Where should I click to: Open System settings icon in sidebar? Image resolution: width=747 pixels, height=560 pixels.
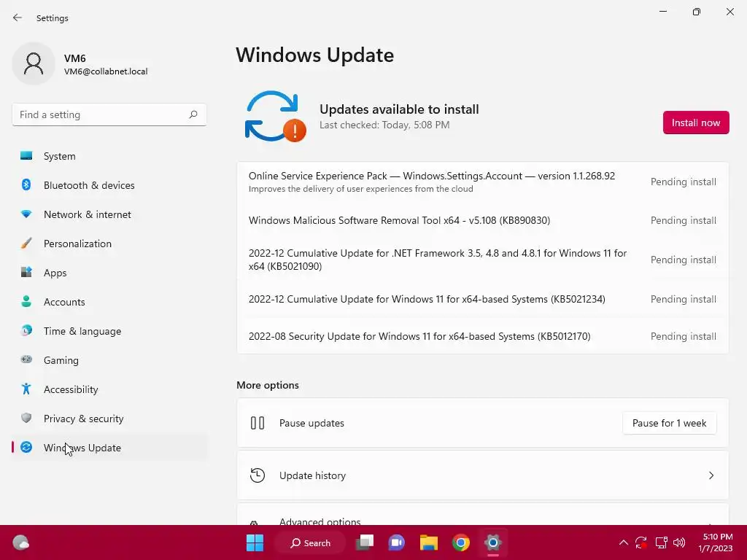[x=26, y=156]
